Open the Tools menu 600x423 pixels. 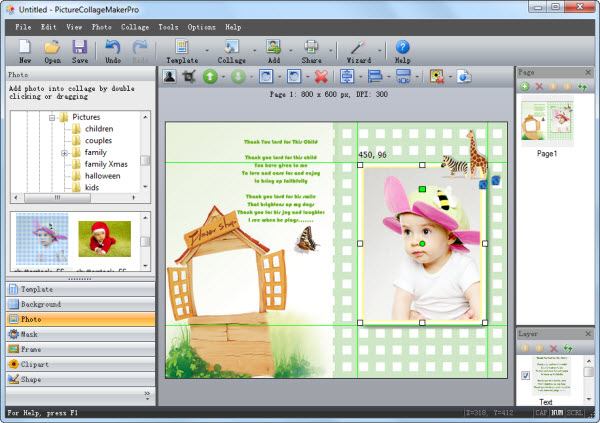click(168, 26)
